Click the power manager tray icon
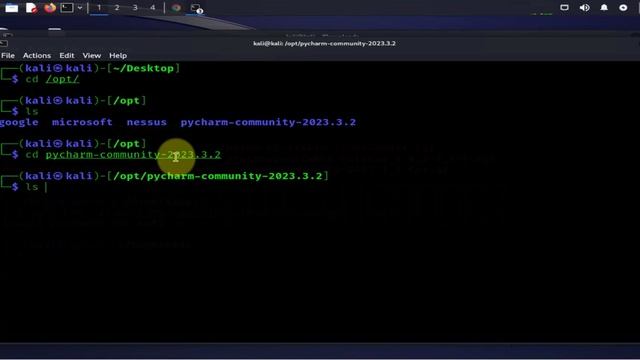This screenshot has width=640, height=360. click(623, 8)
